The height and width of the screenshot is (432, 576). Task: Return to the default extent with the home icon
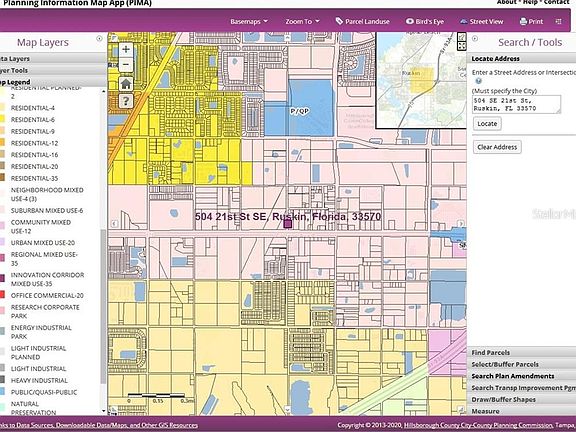point(126,84)
